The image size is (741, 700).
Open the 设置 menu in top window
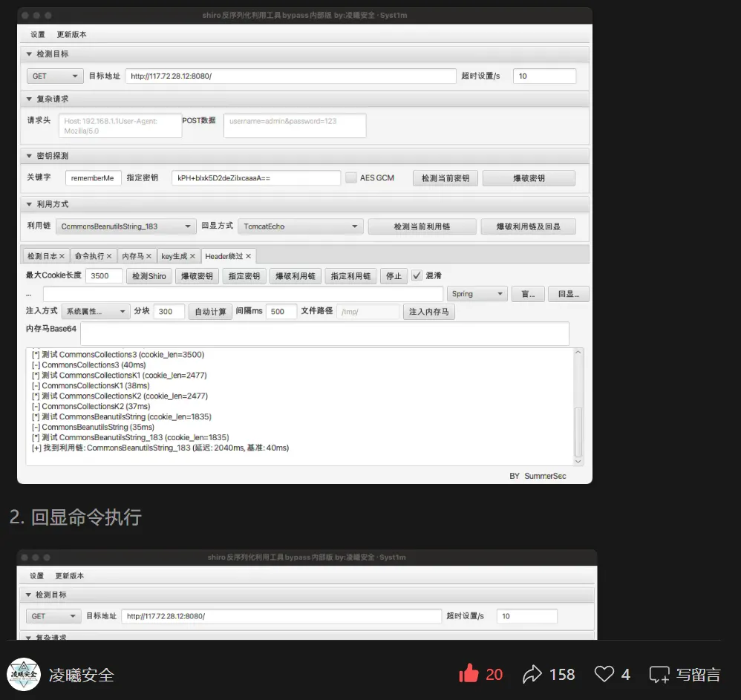pos(38,34)
